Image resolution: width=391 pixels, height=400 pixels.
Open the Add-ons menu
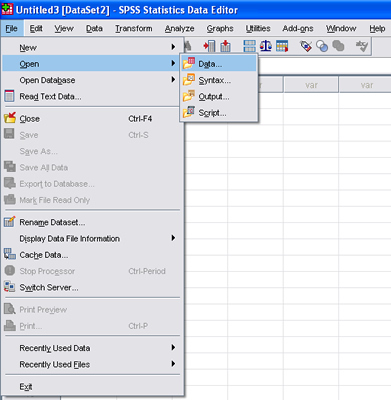[x=298, y=29]
